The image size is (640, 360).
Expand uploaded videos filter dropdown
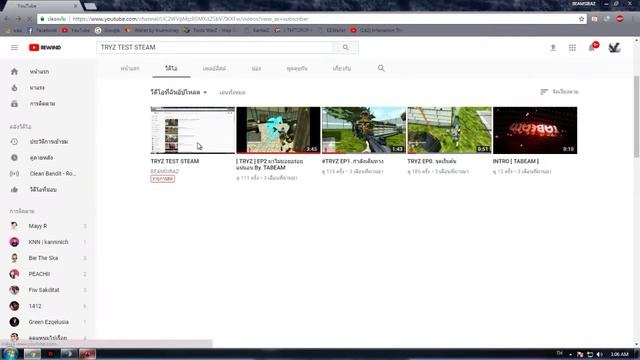[179, 92]
